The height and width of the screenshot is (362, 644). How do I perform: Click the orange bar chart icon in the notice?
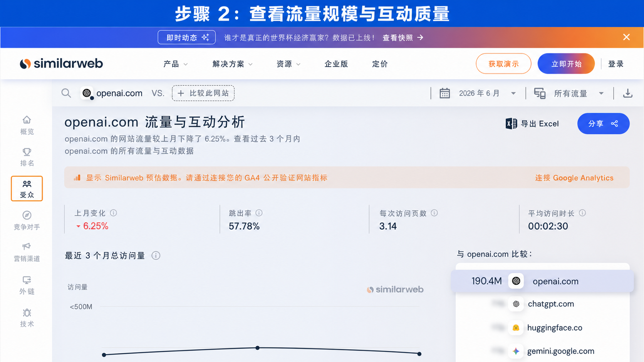[x=77, y=177]
